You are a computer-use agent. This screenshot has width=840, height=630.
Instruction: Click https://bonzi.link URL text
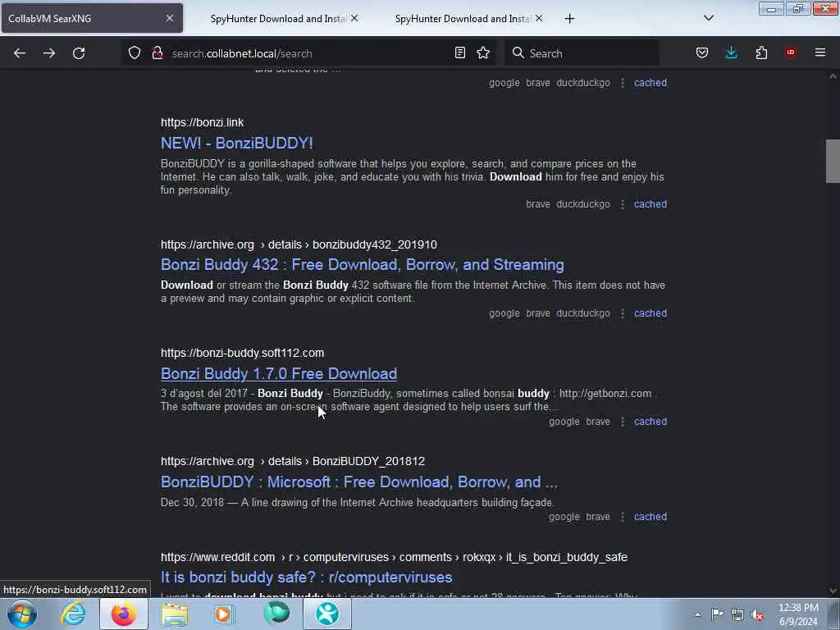click(202, 123)
